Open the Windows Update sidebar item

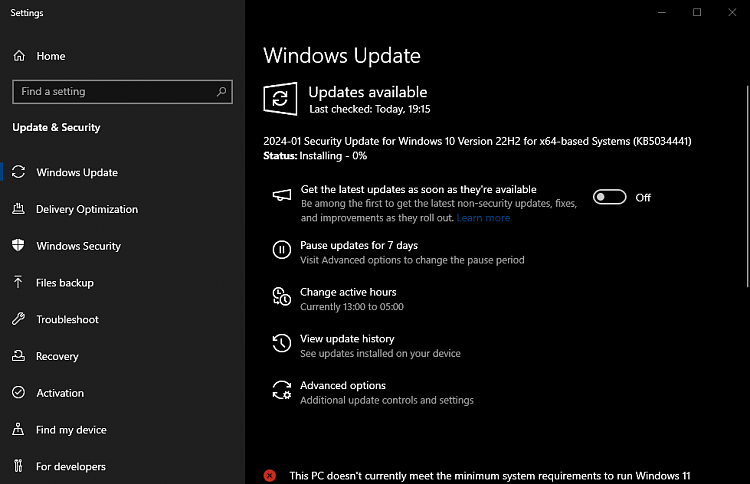pyautogui.click(x=77, y=172)
